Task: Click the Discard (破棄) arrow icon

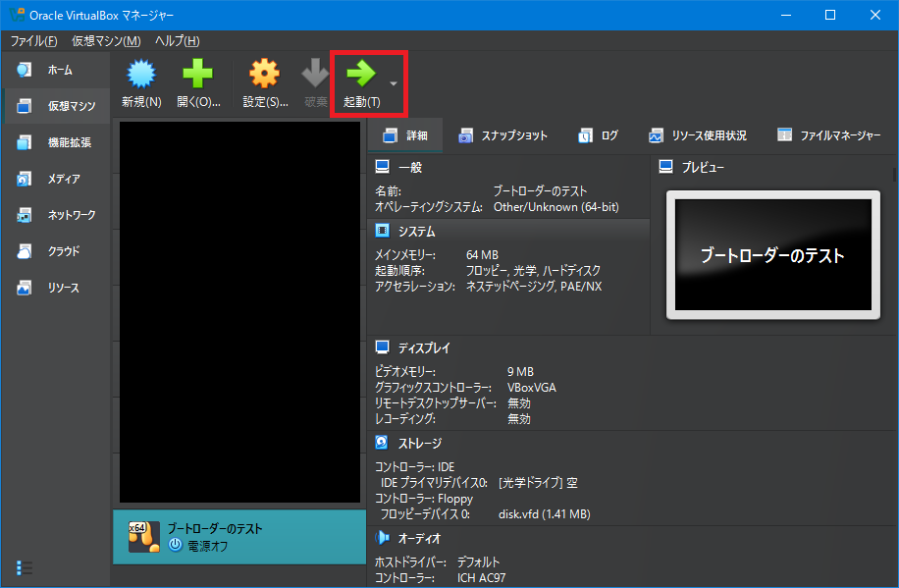Action: tap(315, 74)
